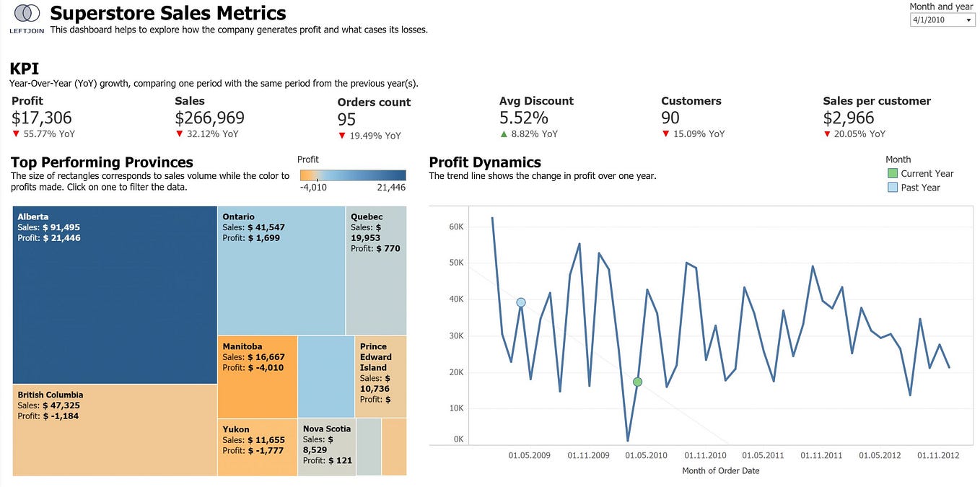Click the green circle marker on the trend line
Viewport: 980px width, 487px height.
click(x=638, y=381)
